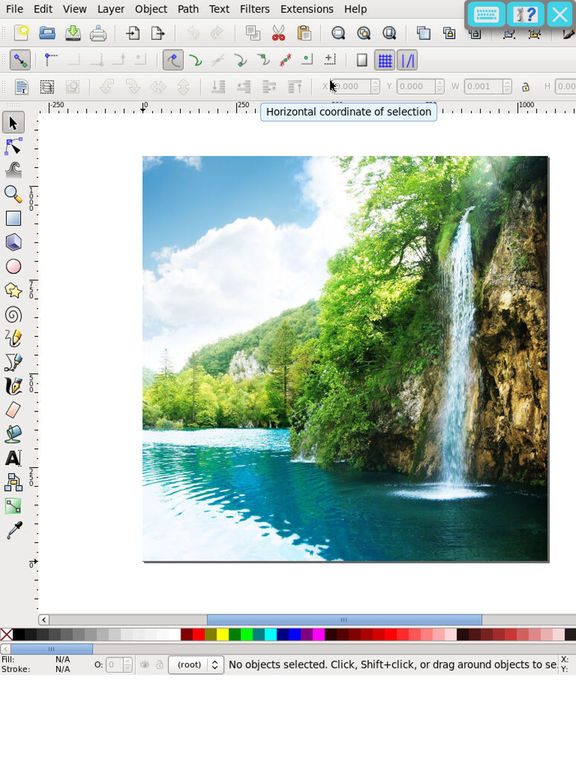This screenshot has height=768, width=576.
Task: Select the Node edit tool
Action: (13, 146)
